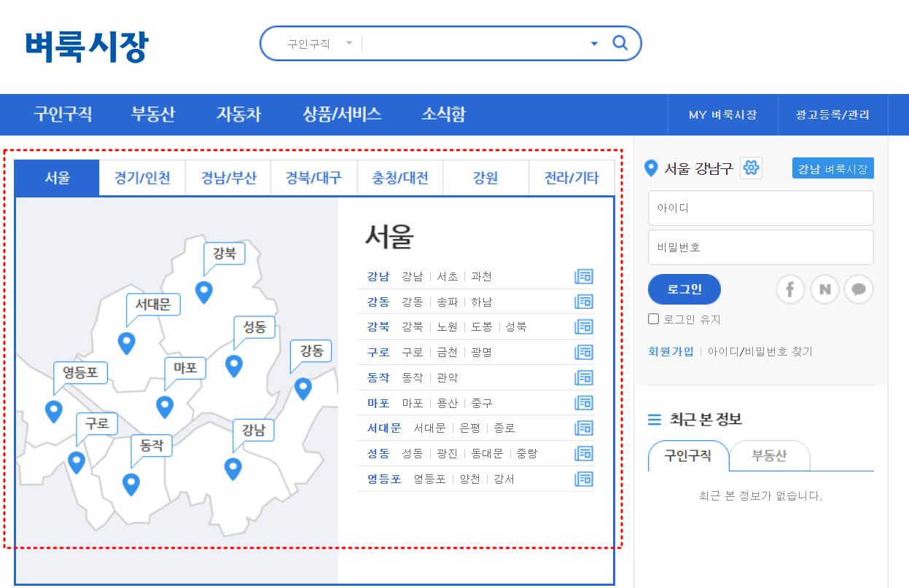909x588 pixels.
Task: Enable the 로그인 유지 checkbox
Action: (x=653, y=318)
